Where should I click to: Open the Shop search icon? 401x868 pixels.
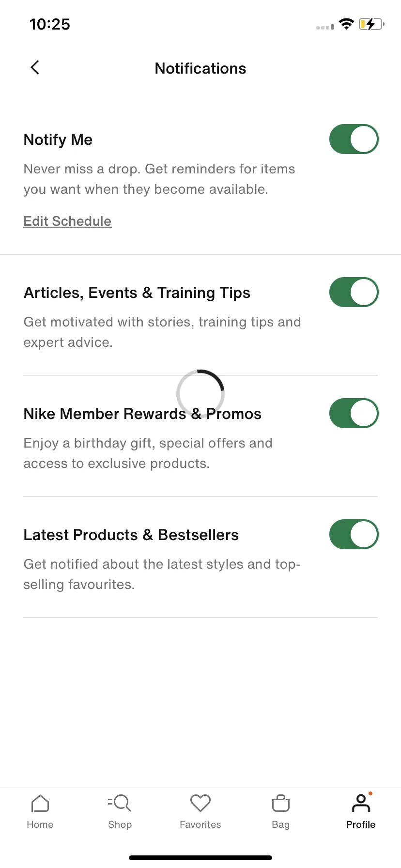120,803
